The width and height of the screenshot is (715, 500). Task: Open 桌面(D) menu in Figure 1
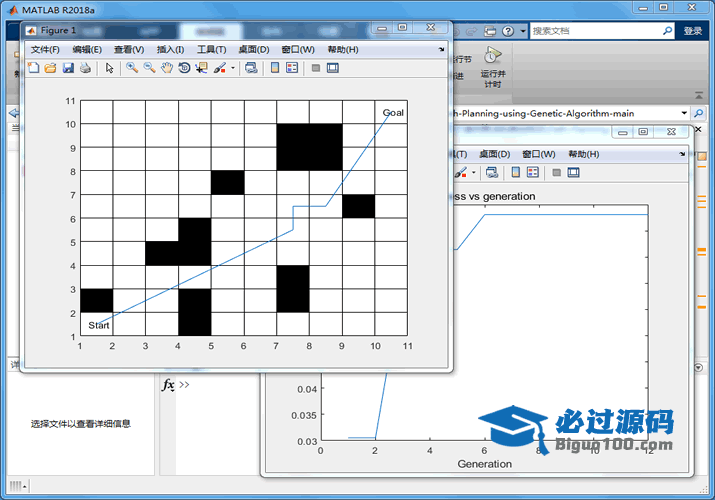[x=254, y=49]
